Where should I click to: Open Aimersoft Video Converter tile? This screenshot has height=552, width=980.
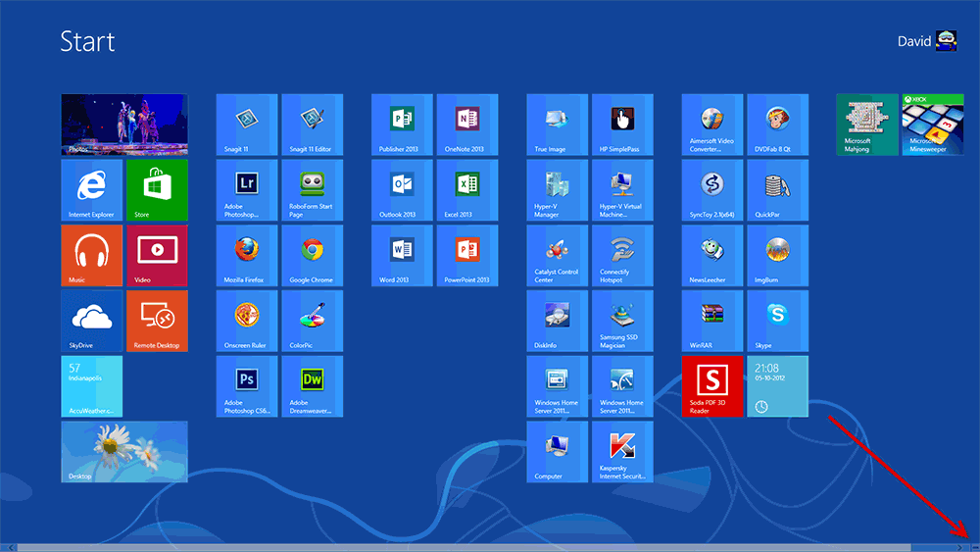(712, 125)
